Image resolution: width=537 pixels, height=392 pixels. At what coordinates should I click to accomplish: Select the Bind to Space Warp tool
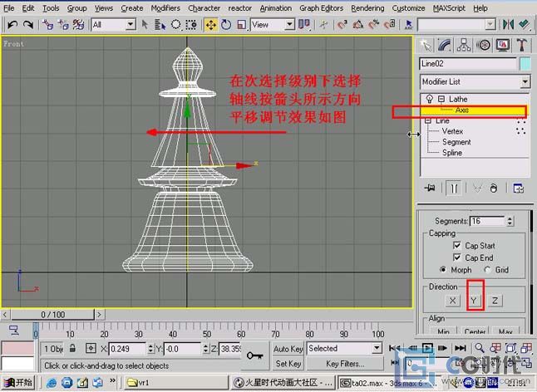(78, 25)
